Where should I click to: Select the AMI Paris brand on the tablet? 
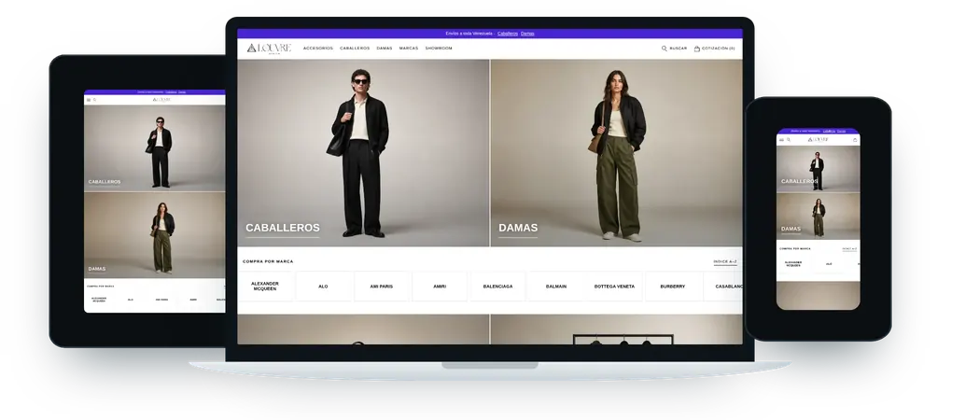pyautogui.click(x=161, y=300)
